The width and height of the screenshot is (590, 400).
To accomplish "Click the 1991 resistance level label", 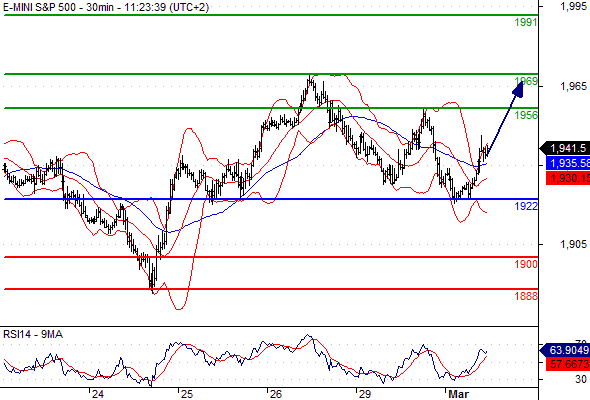I will (x=526, y=22).
